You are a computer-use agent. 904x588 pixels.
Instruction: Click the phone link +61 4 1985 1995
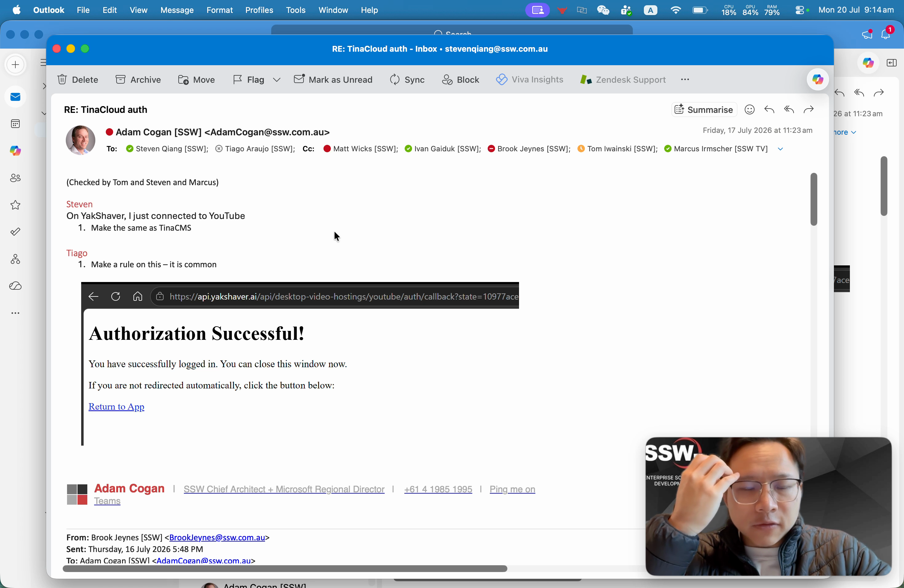[438, 490]
